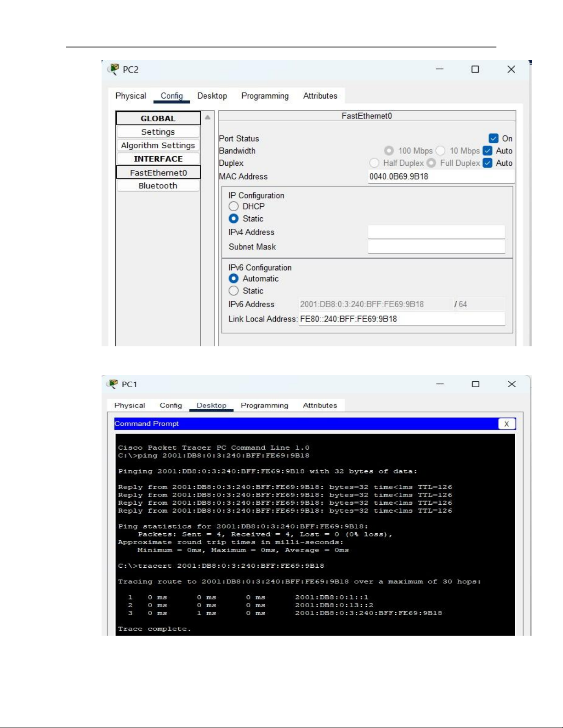Click the Subnet Mask input field
This screenshot has width=563, height=728.
[436, 247]
